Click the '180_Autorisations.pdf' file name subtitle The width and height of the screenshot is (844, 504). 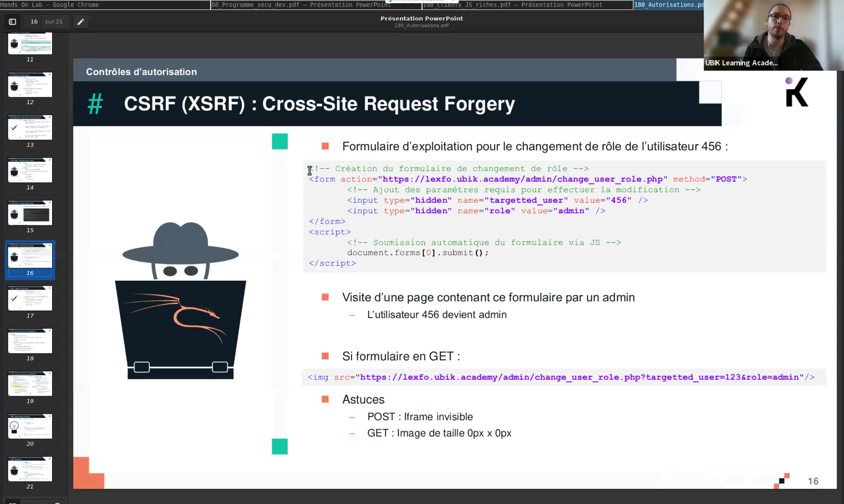point(422,25)
